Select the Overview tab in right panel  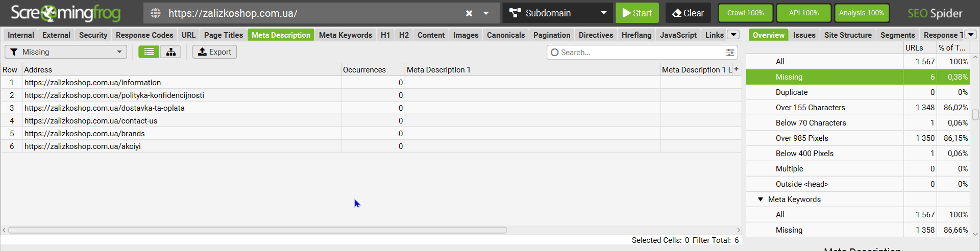point(768,35)
